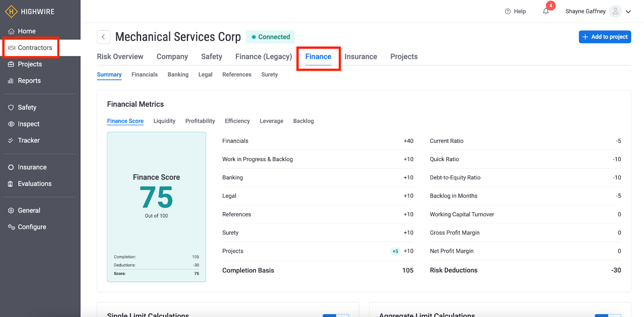
Task: Switch to the Risk Overview tab
Action: [120, 57]
